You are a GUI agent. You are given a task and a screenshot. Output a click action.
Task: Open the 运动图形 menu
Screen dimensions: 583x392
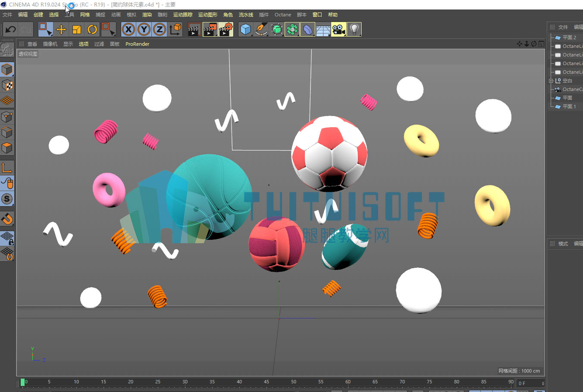[x=207, y=15]
